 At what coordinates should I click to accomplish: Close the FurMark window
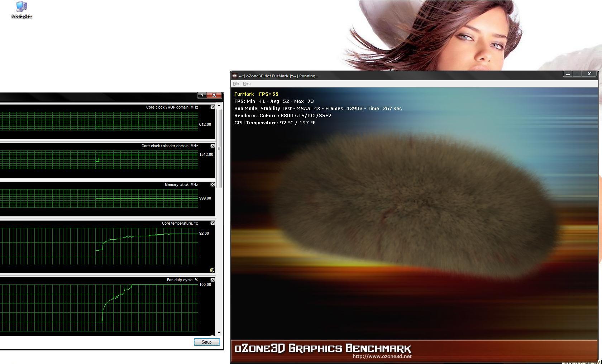pyautogui.click(x=589, y=74)
